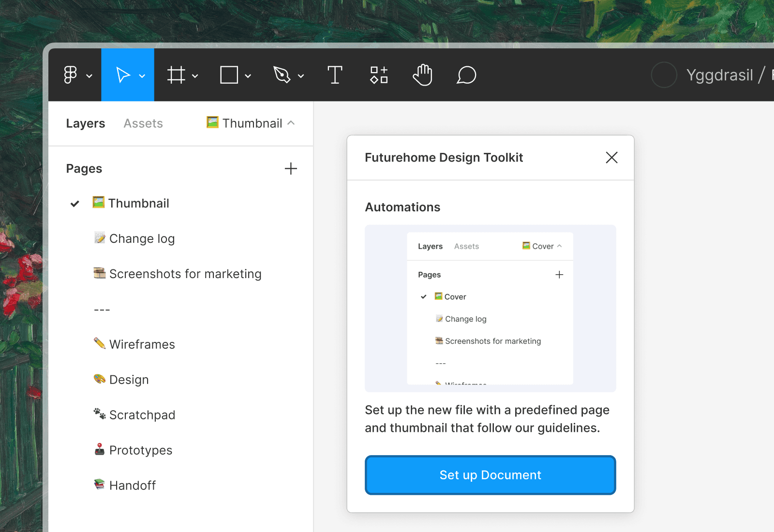Click the Yggdrasil project name
The image size is (774, 532).
(x=720, y=75)
